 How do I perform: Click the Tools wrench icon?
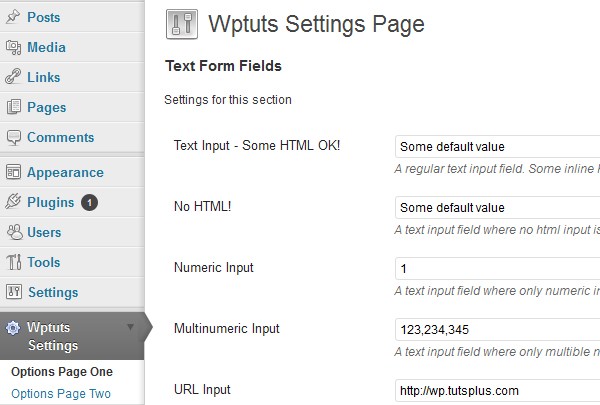click(x=14, y=262)
